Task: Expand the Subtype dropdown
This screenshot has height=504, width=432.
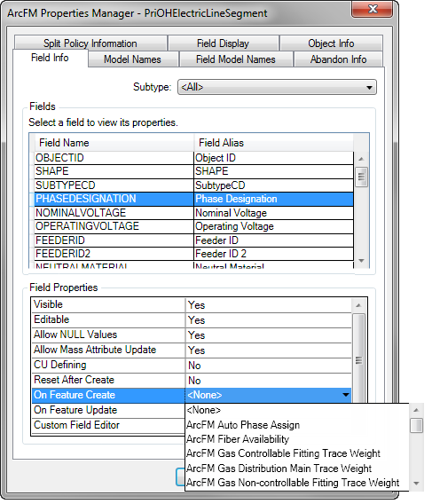Action: tap(277, 87)
